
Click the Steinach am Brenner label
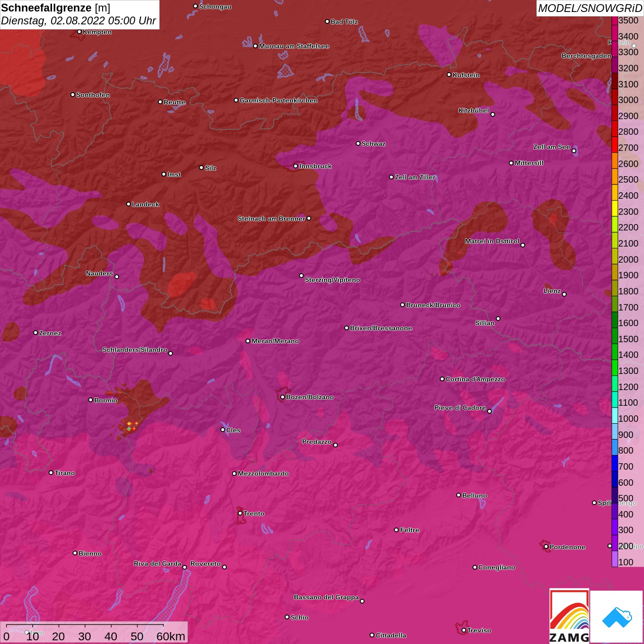point(271,218)
